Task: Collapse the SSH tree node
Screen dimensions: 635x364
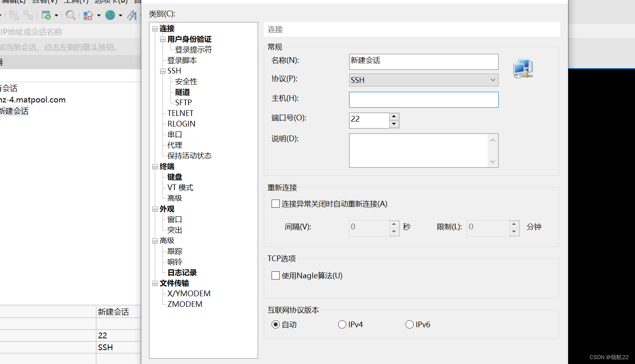Action: (x=163, y=71)
